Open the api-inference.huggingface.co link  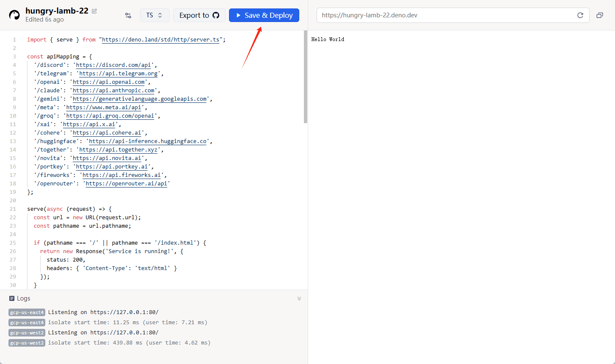click(x=148, y=141)
